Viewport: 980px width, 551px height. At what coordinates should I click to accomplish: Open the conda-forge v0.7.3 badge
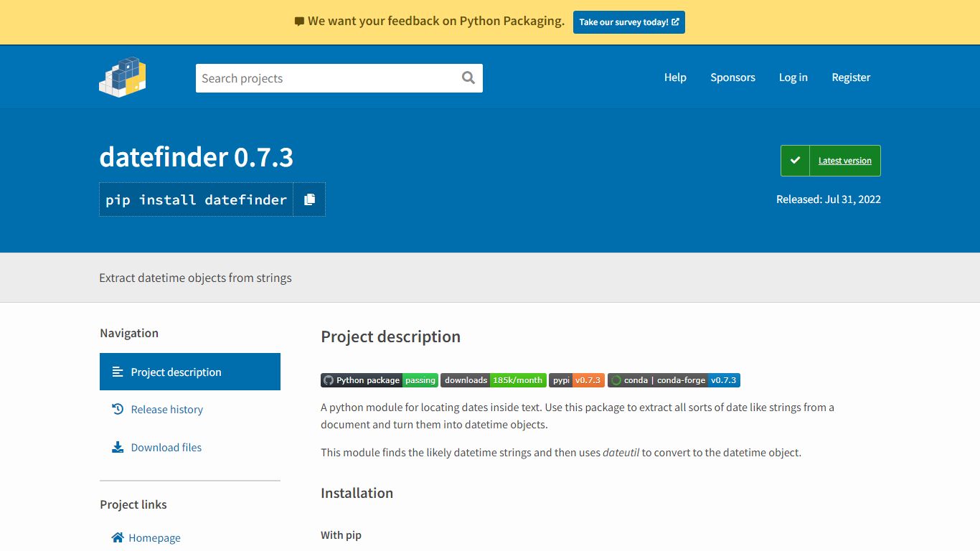tap(674, 380)
